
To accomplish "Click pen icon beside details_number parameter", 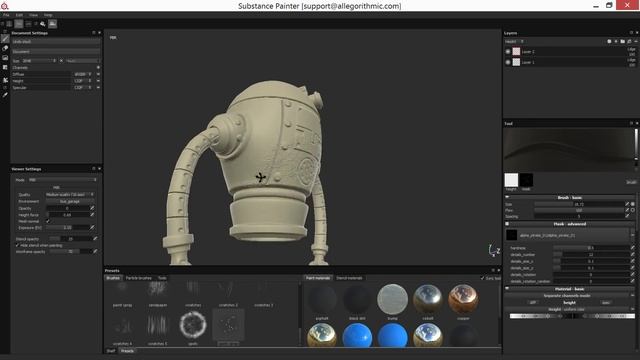I will 633,254.
